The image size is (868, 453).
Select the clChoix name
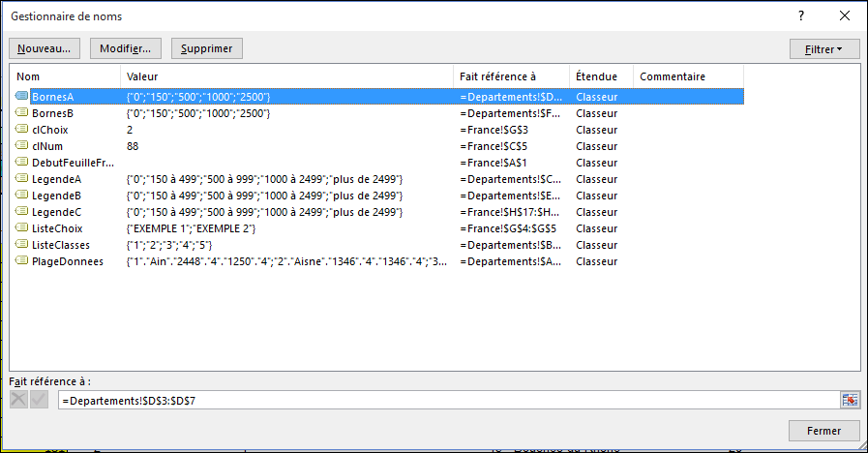click(49, 130)
